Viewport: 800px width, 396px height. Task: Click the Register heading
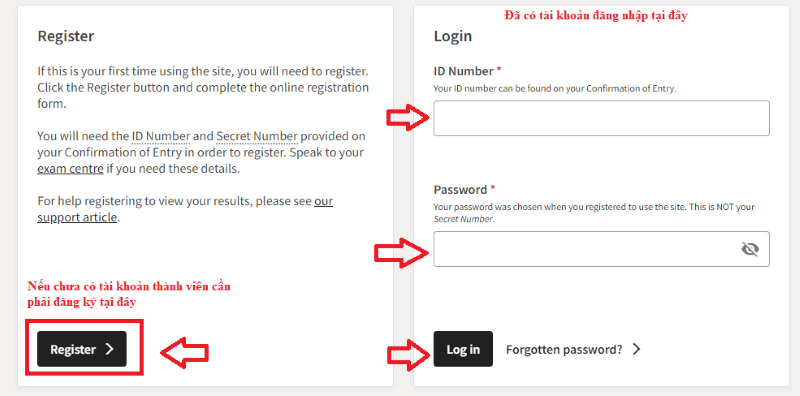(66, 36)
